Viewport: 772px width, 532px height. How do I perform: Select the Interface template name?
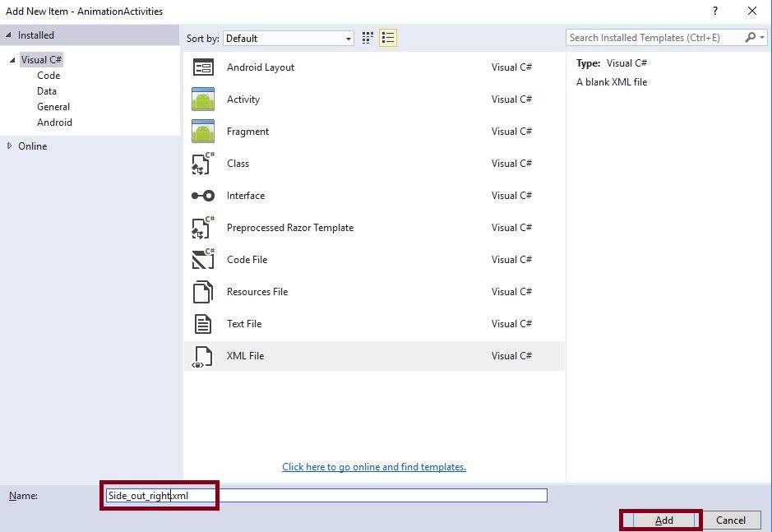246,196
